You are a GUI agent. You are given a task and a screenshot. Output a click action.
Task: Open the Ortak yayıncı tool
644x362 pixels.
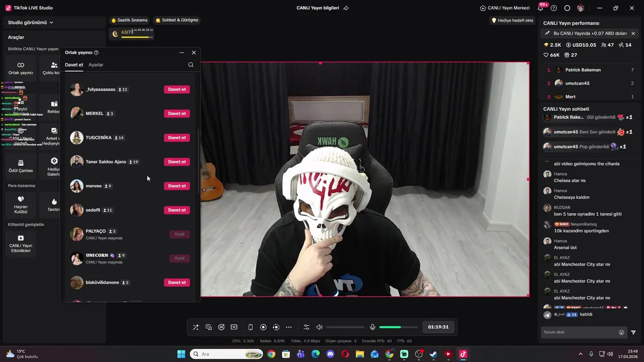21,68
